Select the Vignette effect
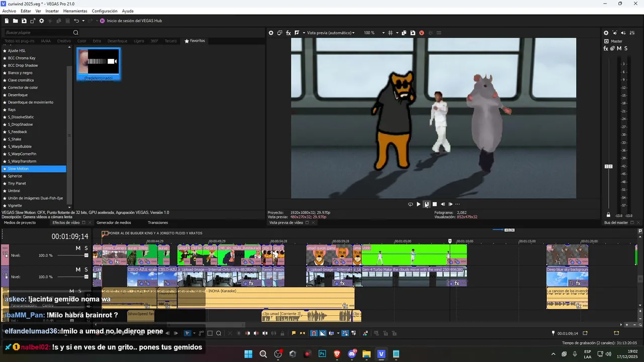This screenshot has height=362, width=644. pos(15,206)
